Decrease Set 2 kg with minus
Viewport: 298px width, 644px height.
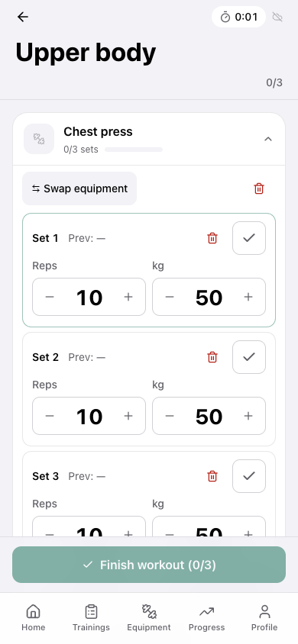tap(170, 416)
